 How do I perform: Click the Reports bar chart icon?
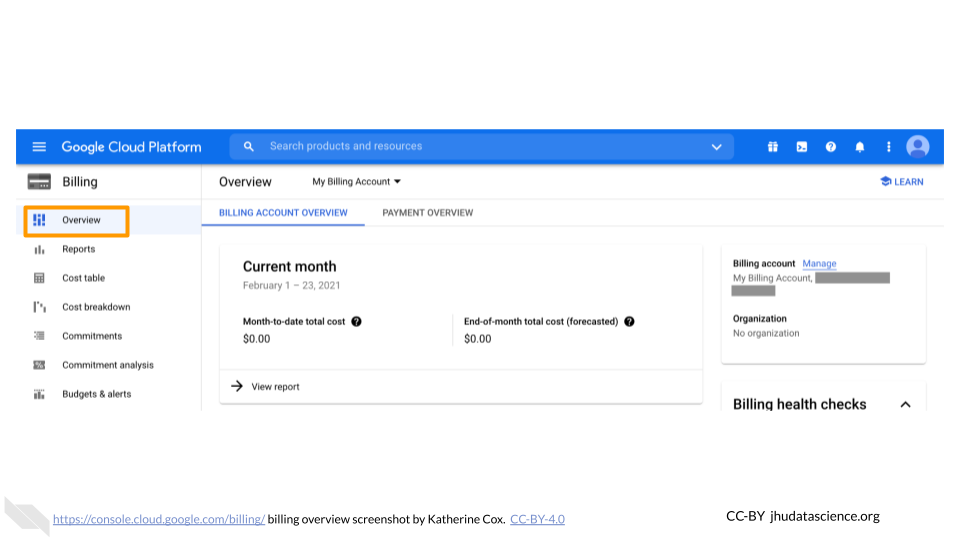click(x=39, y=249)
